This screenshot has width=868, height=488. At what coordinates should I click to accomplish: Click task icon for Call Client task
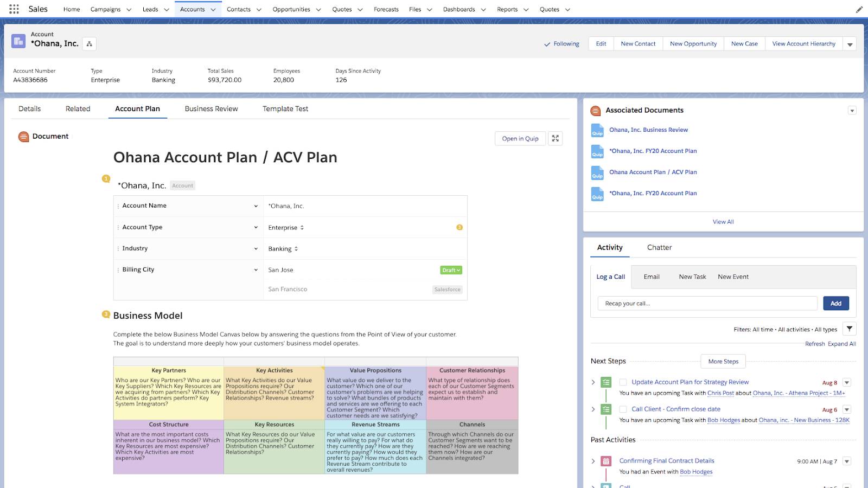(x=607, y=409)
